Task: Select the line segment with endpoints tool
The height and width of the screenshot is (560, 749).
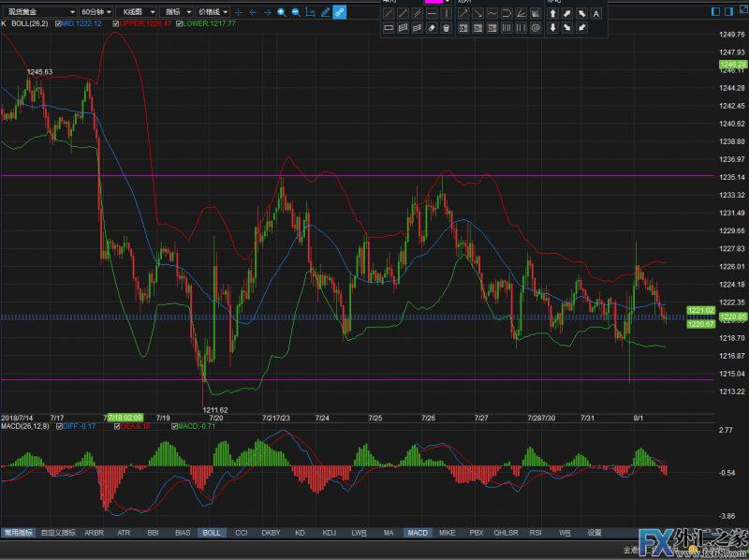Action: tap(404, 14)
